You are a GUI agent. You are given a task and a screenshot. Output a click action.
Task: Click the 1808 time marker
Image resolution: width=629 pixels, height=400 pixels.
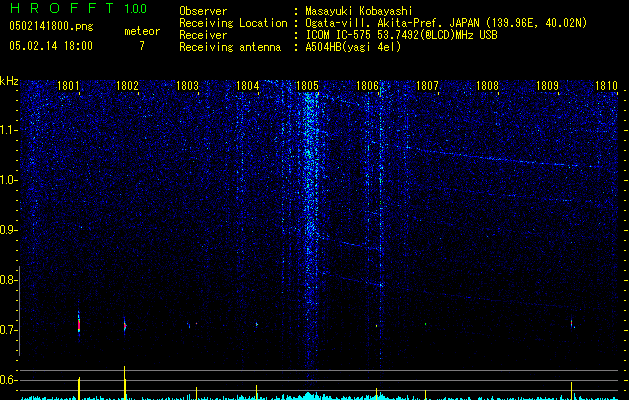[487, 85]
